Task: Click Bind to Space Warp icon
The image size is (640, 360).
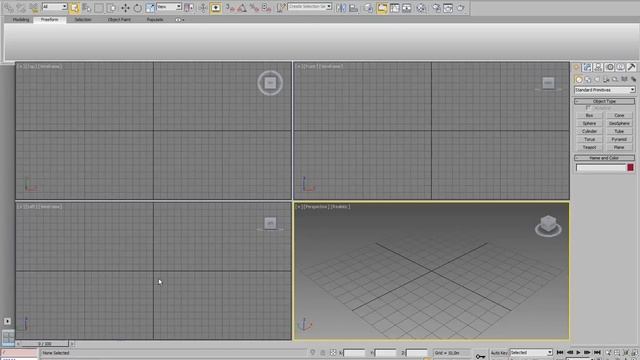Action: coord(34,7)
